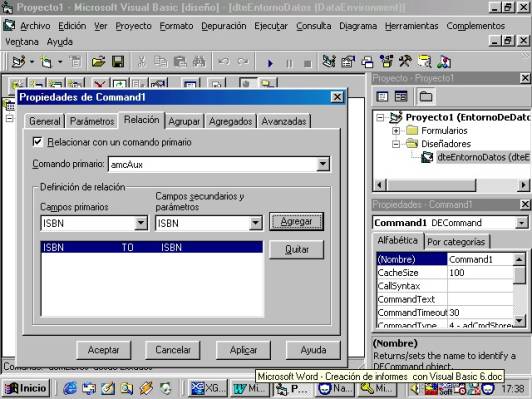Click the Undo arrow toolbar icon
Screen dimensions: 532x399
pos(224,62)
